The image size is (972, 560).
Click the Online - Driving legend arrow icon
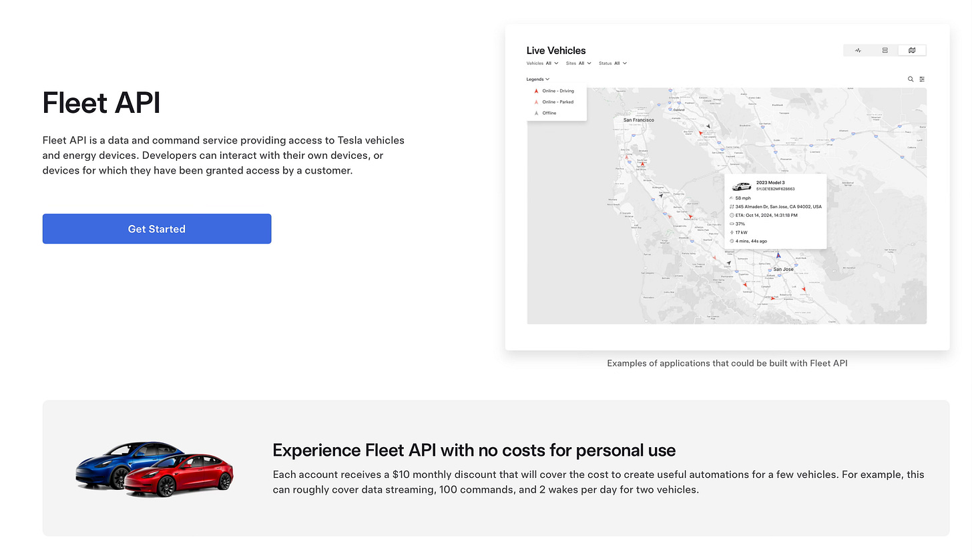[x=535, y=91]
